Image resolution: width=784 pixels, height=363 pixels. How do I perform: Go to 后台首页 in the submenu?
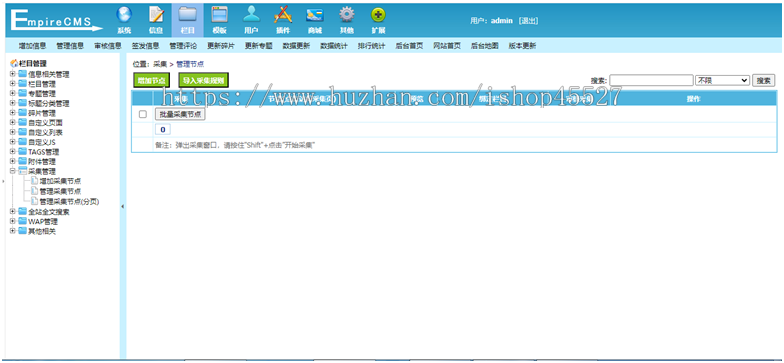pyautogui.click(x=409, y=46)
